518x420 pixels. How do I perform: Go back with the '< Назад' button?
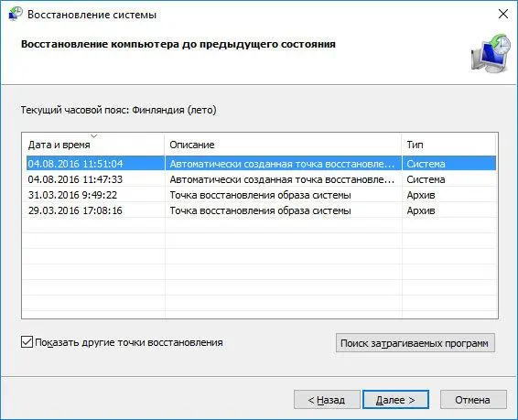tap(327, 400)
